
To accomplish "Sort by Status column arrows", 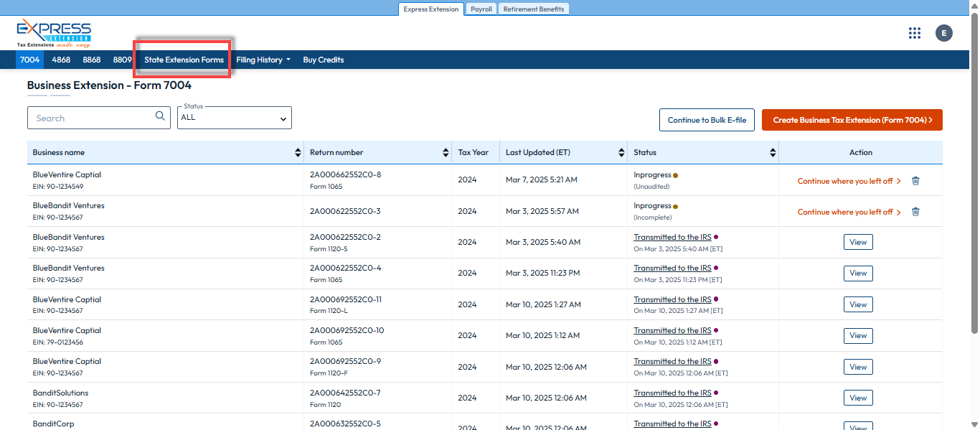I will click(773, 152).
